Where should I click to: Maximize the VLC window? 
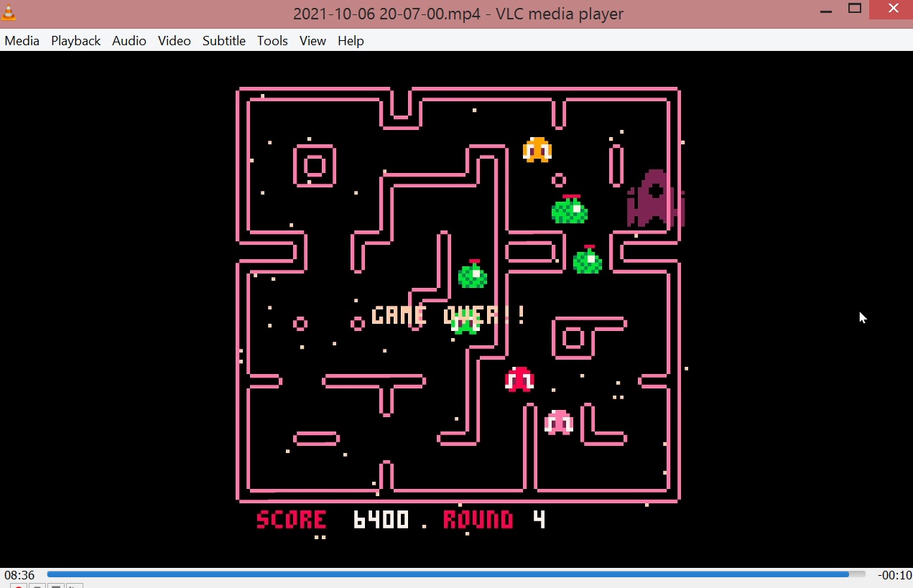tap(855, 9)
